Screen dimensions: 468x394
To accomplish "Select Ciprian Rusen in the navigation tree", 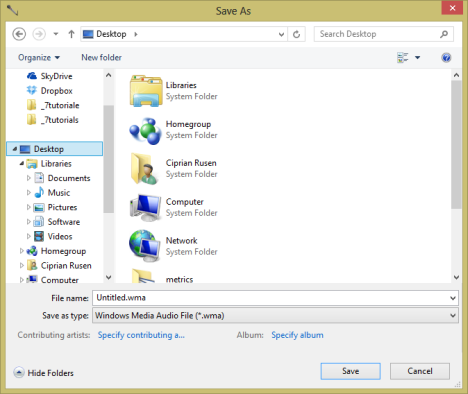I will click(x=59, y=265).
